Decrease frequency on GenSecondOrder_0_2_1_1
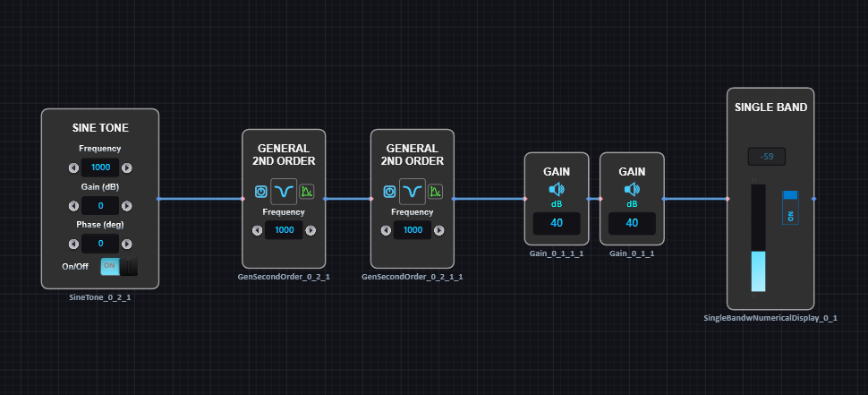 tap(386, 230)
